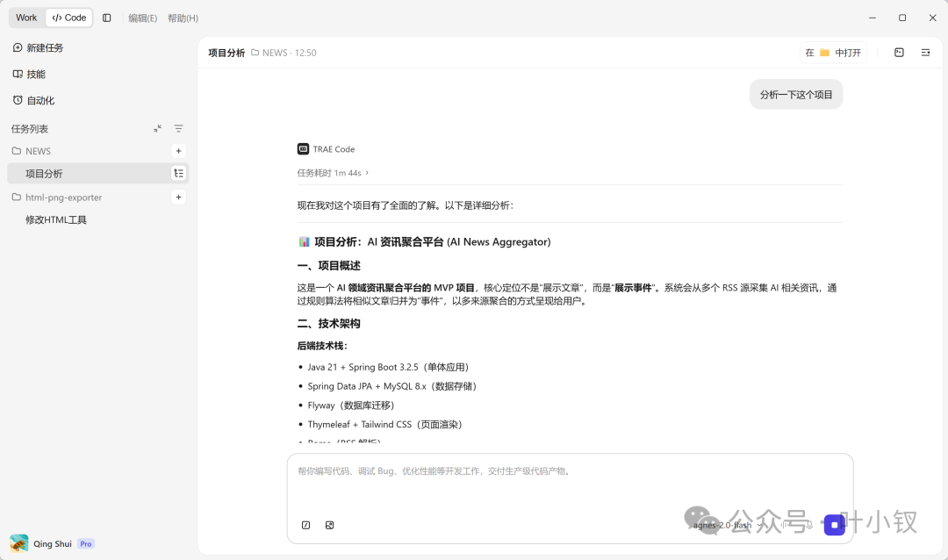The height and width of the screenshot is (560, 948).
Task: Click the 新建任务 new task entry
Action: [38, 47]
